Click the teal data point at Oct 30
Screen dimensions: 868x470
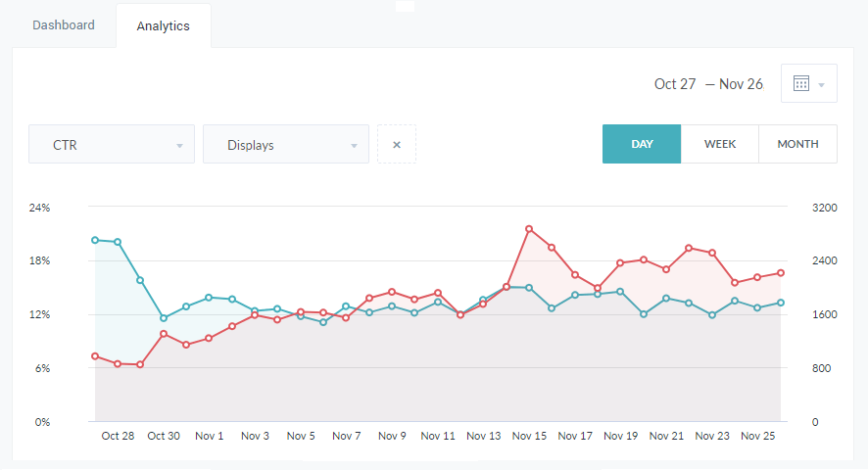(x=164, y=318)
